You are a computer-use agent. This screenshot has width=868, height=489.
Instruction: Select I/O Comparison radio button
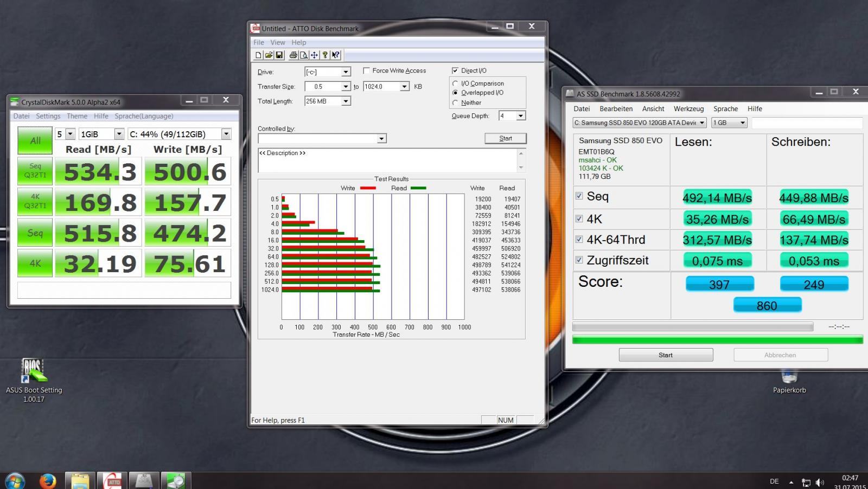(x=455, y=83)
